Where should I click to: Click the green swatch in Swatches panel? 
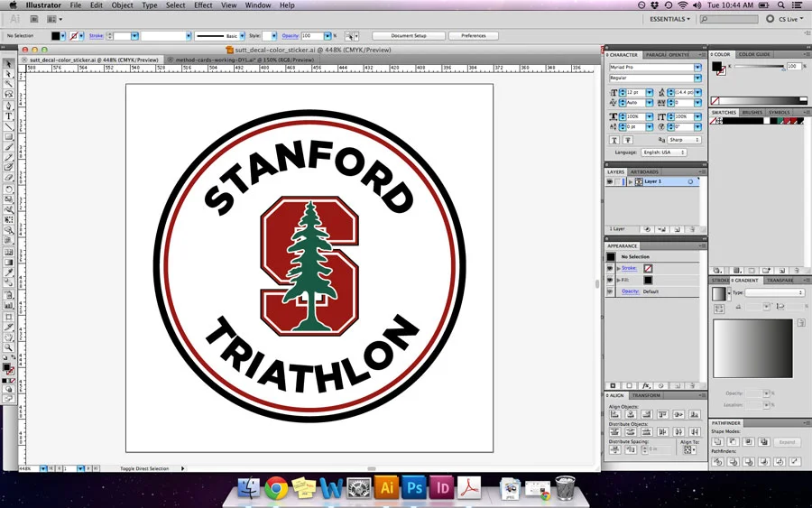(x=780, y=121)
